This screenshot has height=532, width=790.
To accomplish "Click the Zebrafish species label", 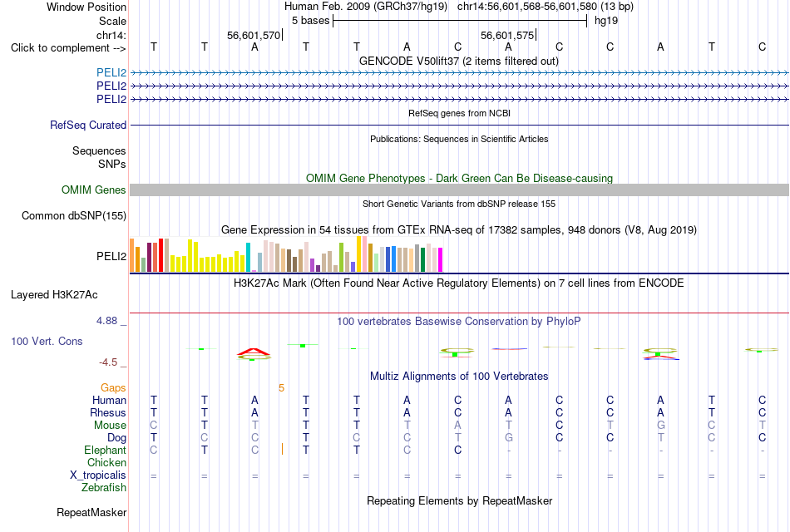I will 104,488.
